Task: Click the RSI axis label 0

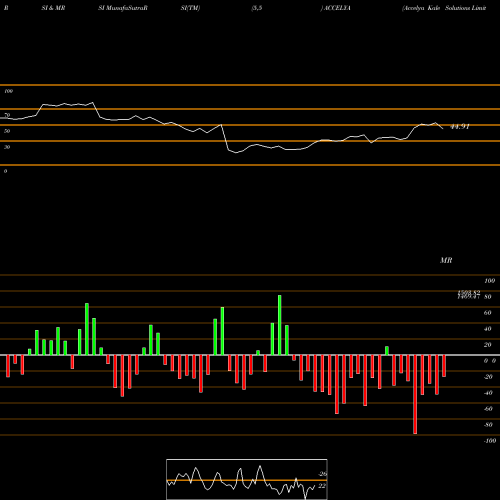Action: point(5,171)
